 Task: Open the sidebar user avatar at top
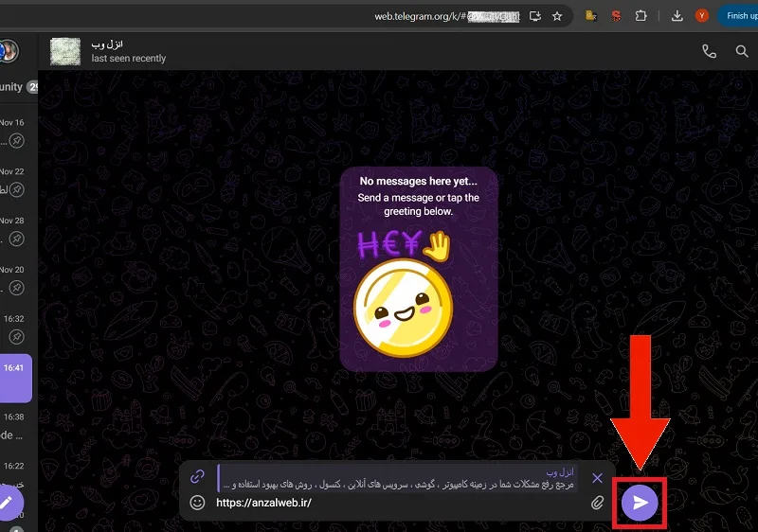point(9,51)
